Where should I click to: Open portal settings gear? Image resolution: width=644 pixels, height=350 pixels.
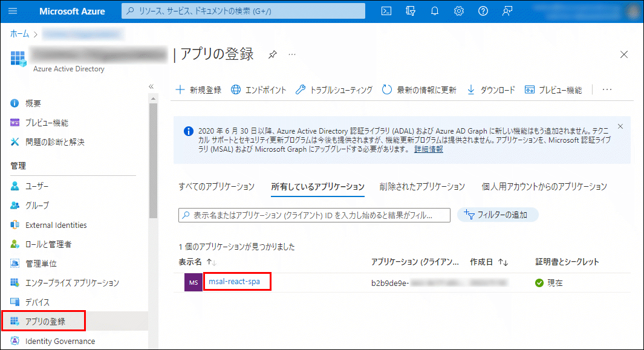pos(459,11)
